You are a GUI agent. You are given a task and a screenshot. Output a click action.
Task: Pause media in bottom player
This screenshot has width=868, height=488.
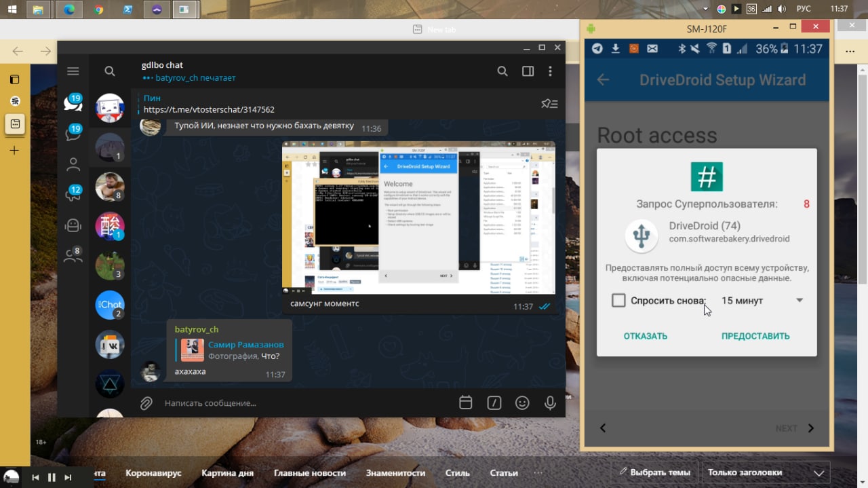tap(52, 477)
